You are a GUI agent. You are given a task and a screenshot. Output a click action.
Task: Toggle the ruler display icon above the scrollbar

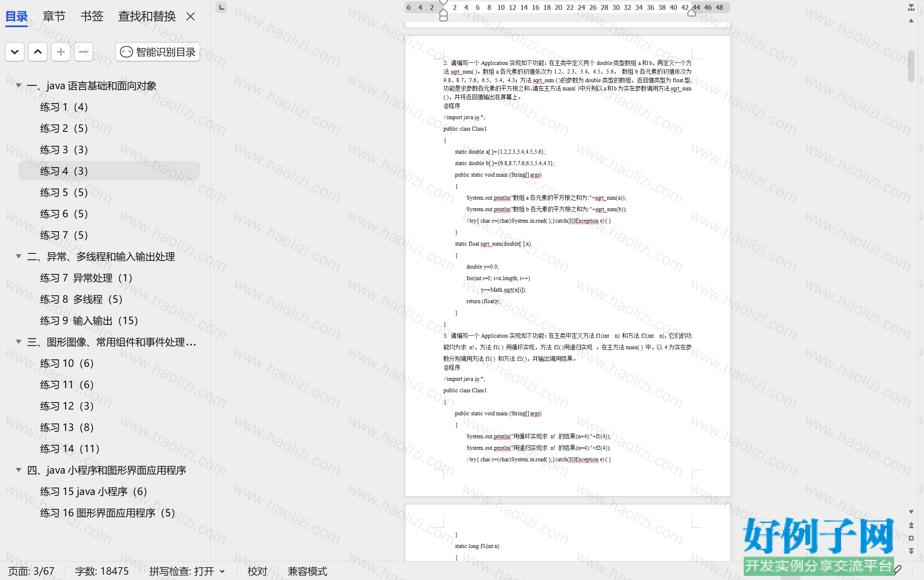tap(911, 7)
